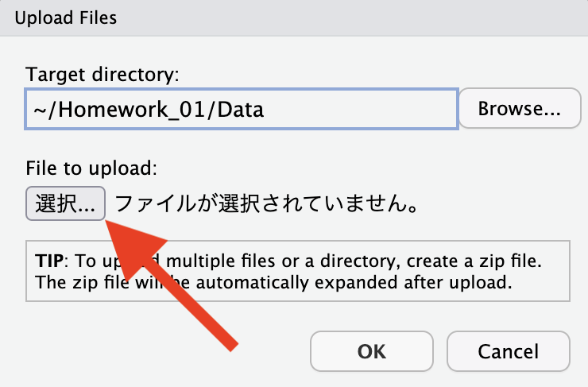Click "automatically expanded after upload" tip line
Viewport: 588px width, 387px height.
[x=354, y=282]
